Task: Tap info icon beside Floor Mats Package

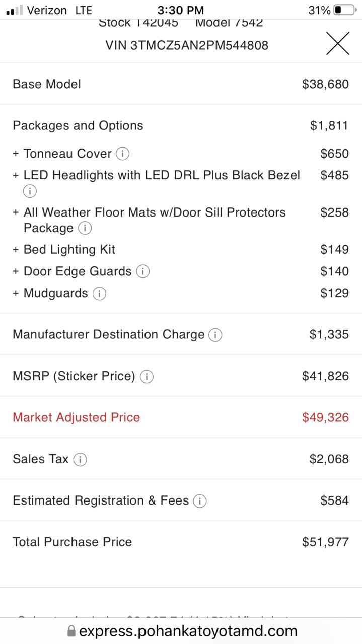Action: click(85, 228)
